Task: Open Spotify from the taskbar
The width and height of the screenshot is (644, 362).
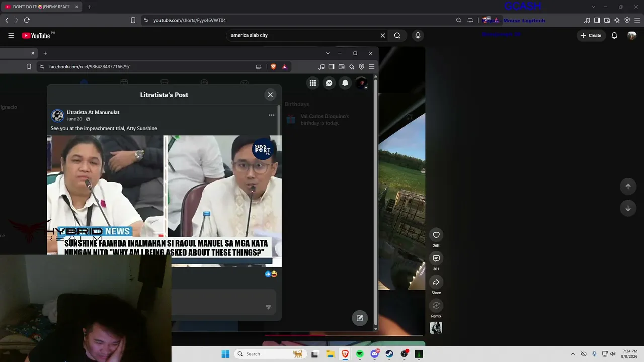Action: pyautogui.click(x=360, y=354)
